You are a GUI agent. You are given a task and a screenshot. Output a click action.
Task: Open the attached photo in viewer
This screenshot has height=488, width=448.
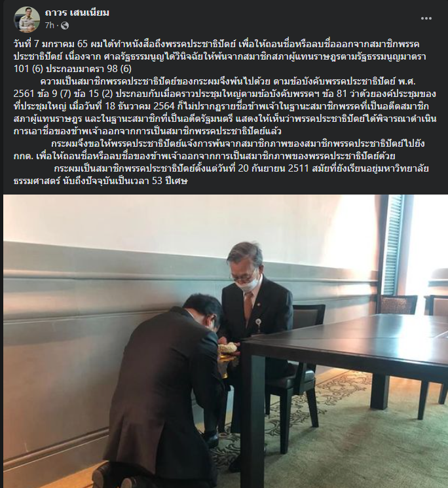[225, 341]
